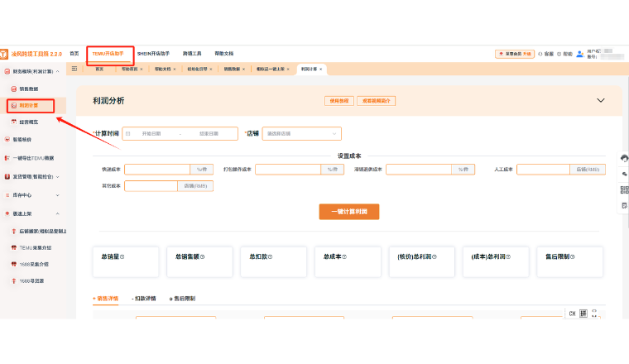Close the 利润计算 tab
Screen dimensions: 629x364
[321, 69]
